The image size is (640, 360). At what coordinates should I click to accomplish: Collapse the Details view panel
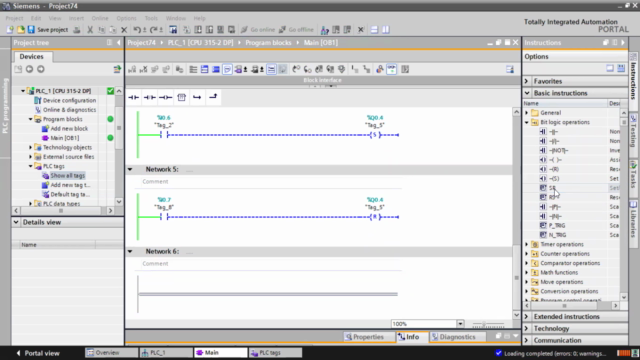click(16, 222)
